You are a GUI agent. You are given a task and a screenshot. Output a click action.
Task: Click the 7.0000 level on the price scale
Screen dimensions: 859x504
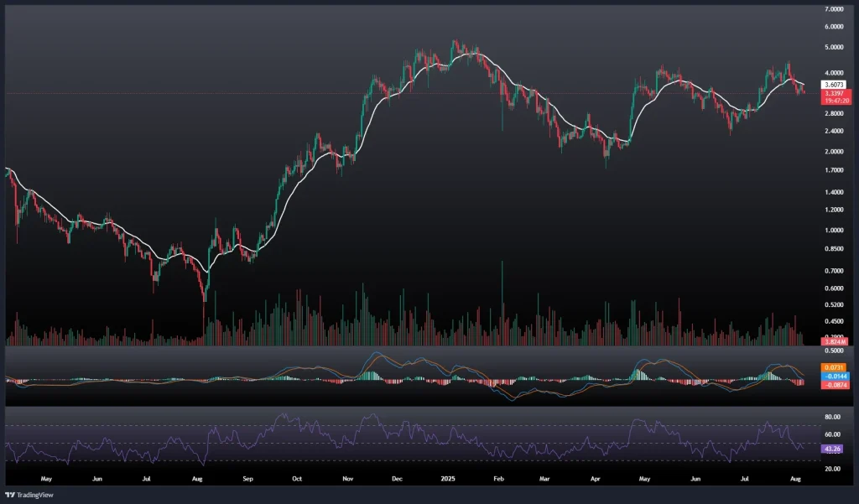click(x=835, y=9)
